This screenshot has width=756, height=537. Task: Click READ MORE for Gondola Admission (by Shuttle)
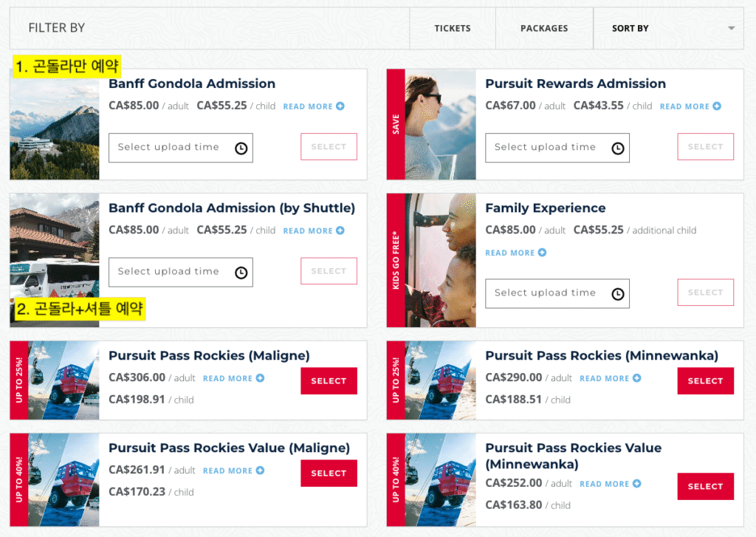pos(308,230)
